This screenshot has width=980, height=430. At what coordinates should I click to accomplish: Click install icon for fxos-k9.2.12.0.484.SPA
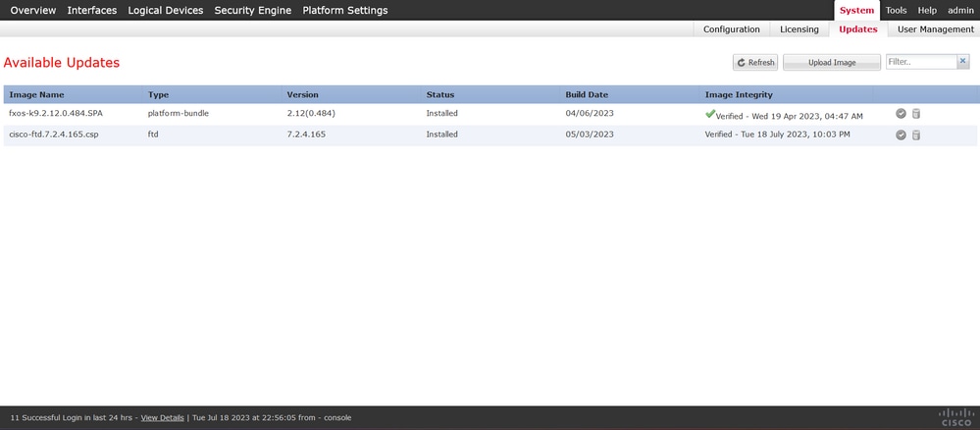tap(901, 113)
